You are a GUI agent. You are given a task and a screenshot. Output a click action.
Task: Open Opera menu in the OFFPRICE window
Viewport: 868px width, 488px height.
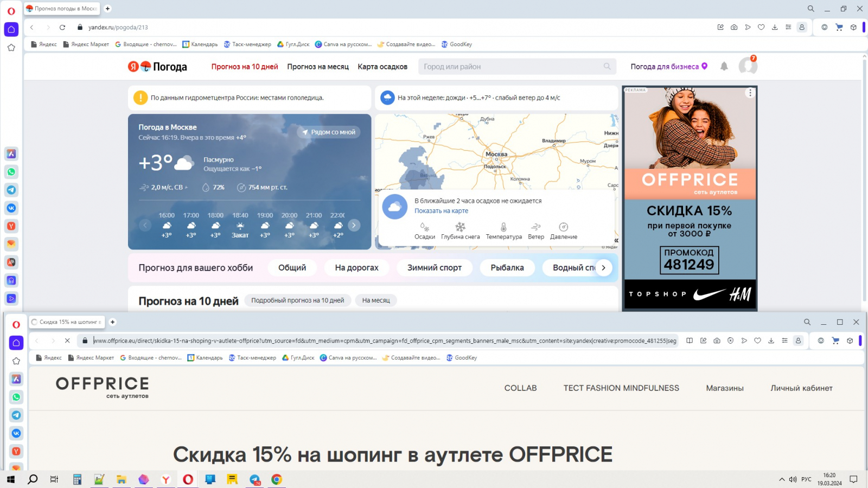pos(16,324)
